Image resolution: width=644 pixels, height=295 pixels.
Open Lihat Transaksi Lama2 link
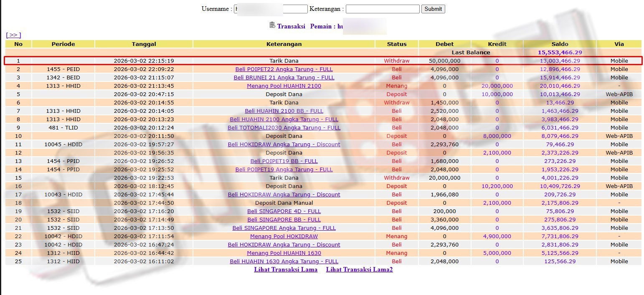click(359, 270)
